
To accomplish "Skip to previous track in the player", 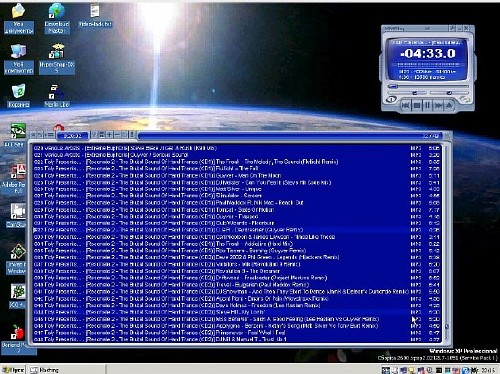I will [x=405, y=106].
